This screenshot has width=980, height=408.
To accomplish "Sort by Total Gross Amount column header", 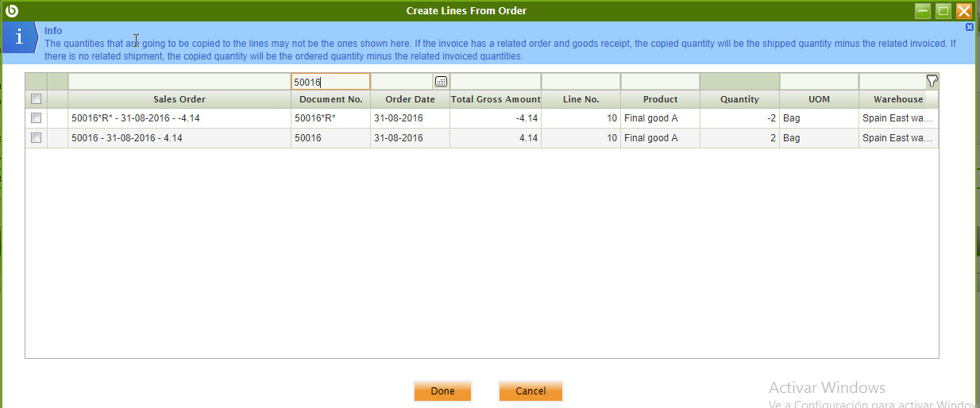I will [x=496, y=99].
